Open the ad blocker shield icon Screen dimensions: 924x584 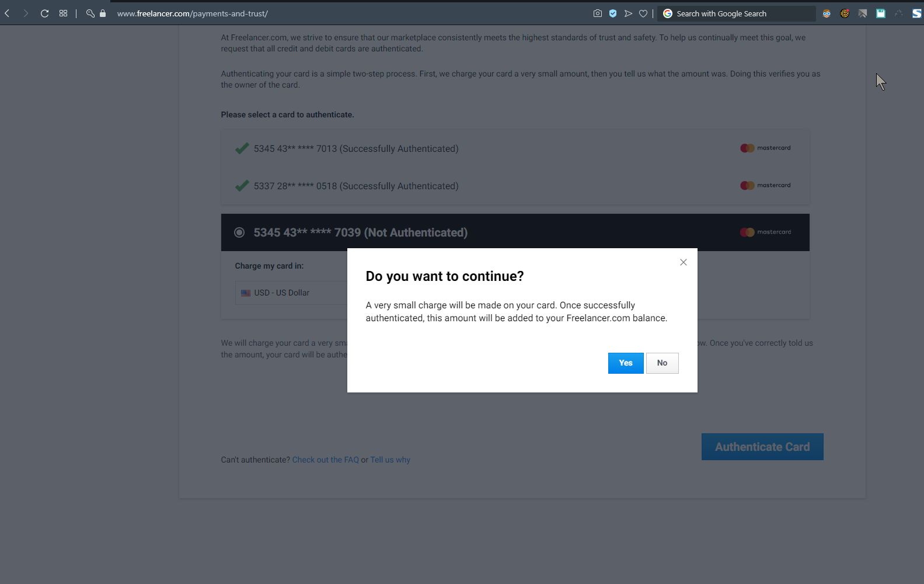point(613,13)
